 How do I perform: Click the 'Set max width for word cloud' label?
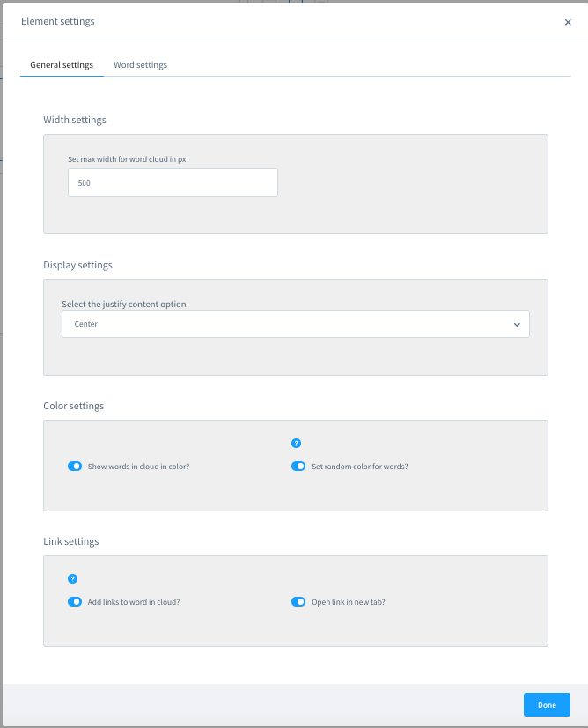(x=127, y=159)
